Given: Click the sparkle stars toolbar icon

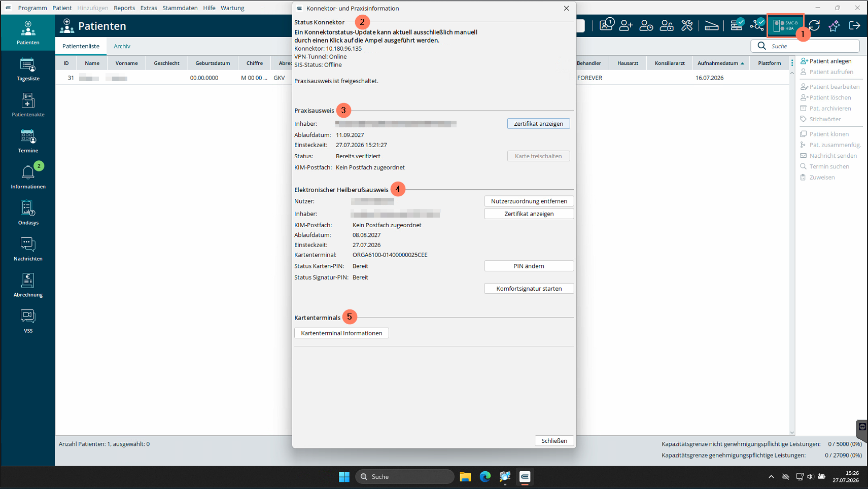Looking at the screenshot, I should (834, 25).
